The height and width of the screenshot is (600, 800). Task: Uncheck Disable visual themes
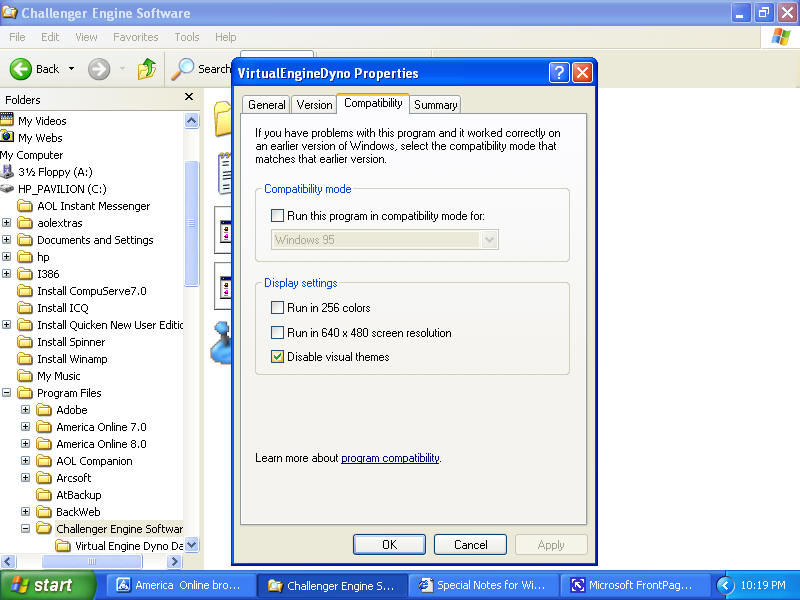(278, 356)
